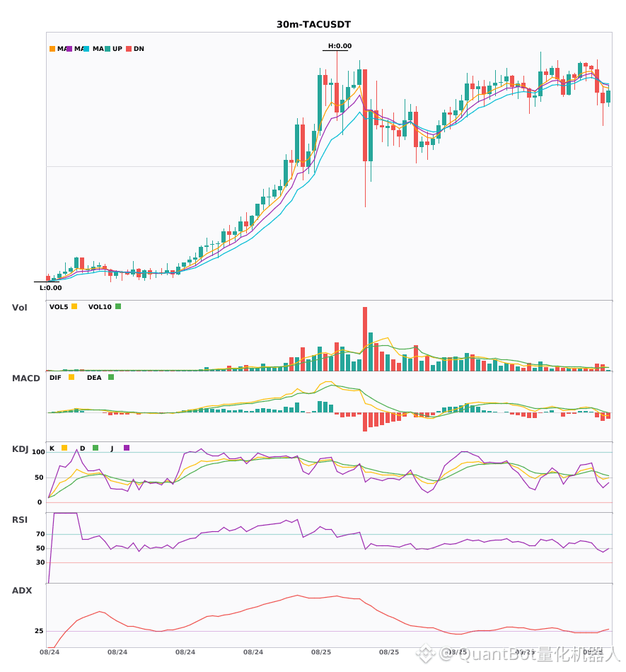Click the MACD panel label
Image resolution: width=626 pixels, height=672 pixels.
(x=26, y=378)
